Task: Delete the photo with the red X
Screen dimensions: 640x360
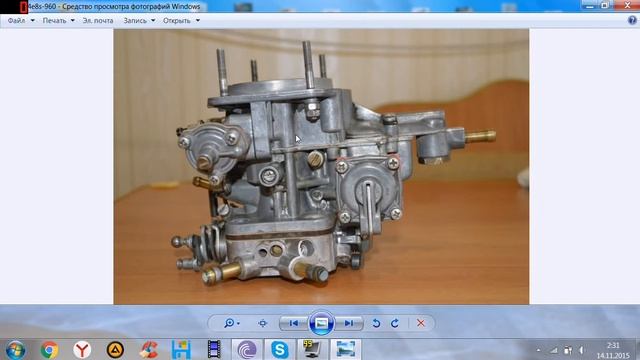Action: click(421, 323)
